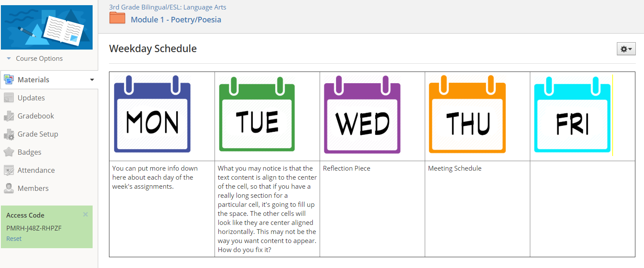Click the Badges star icon
644x268 pixels.
point(9,152)
